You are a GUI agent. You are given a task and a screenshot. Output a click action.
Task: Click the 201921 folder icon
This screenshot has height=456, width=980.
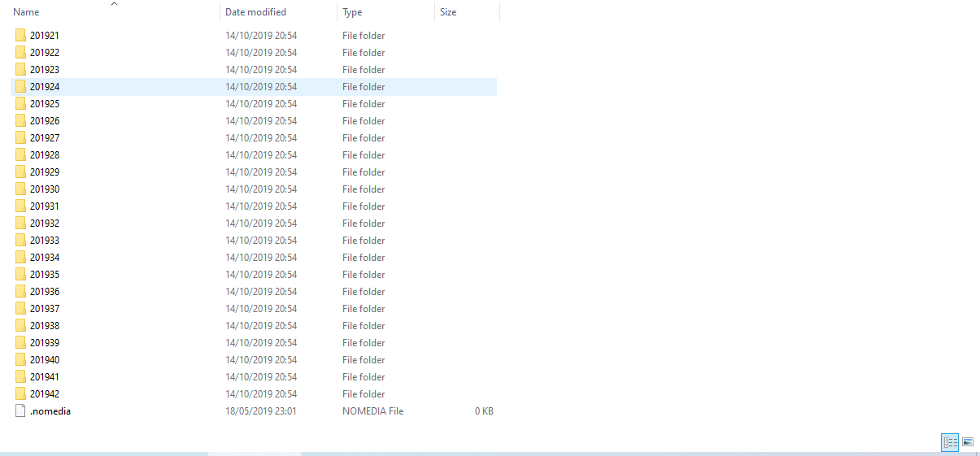(20, 36)
